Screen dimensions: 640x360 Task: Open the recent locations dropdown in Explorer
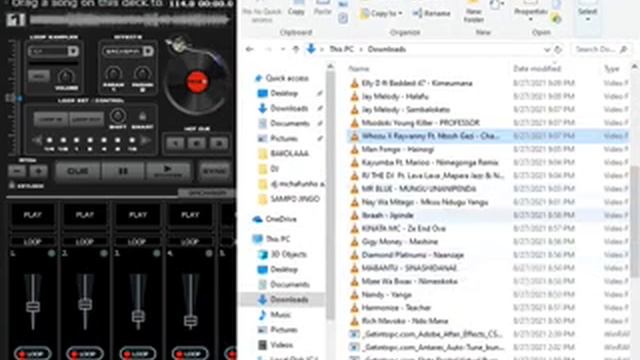click(282, 49)
